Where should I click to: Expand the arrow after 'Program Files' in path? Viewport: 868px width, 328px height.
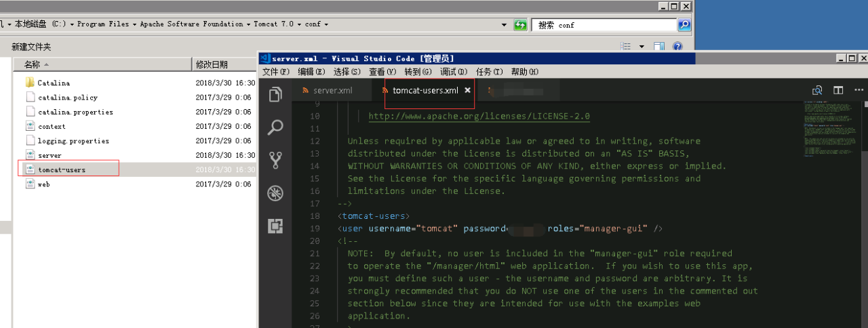134,24
